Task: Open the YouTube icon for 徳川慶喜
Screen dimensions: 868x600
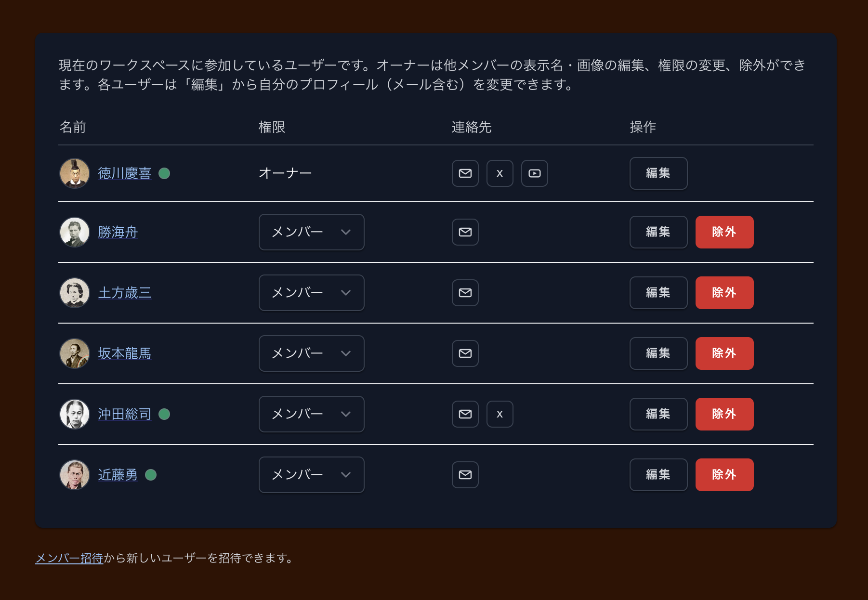Action: point(534,173)
